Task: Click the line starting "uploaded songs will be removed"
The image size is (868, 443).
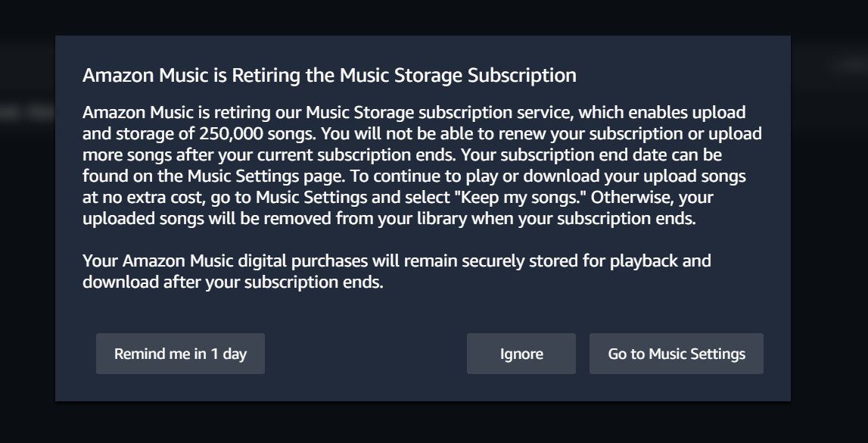Action: (389, 219)
